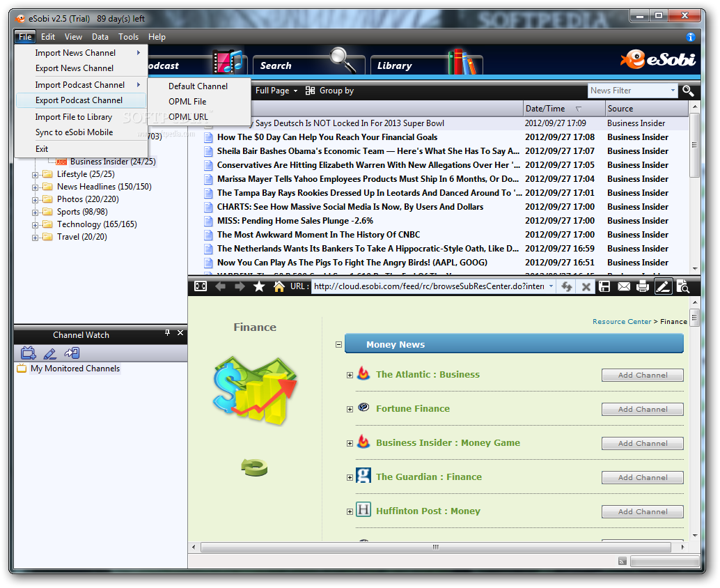Open the info icon in menu bar

click(690, 37)
